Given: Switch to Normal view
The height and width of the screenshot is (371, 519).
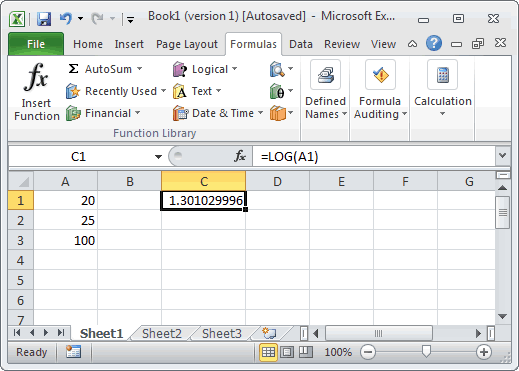Looking at the screenshot, I should tap(268, 352).
